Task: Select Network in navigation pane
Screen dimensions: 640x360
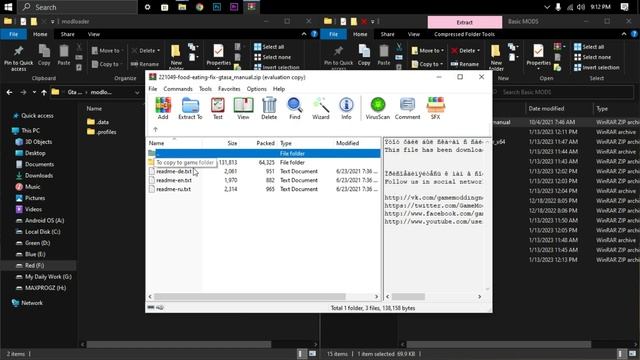Action: click(x=27, y=303)
